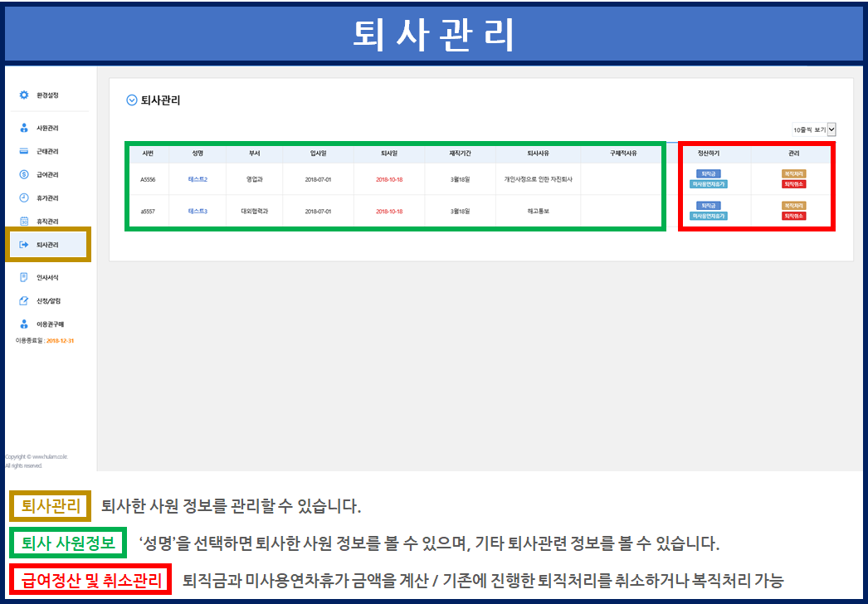Screen dimensions: 868x604
Task: Open 환경설정 gear icon in sidebar
Action: click(24, 95)
